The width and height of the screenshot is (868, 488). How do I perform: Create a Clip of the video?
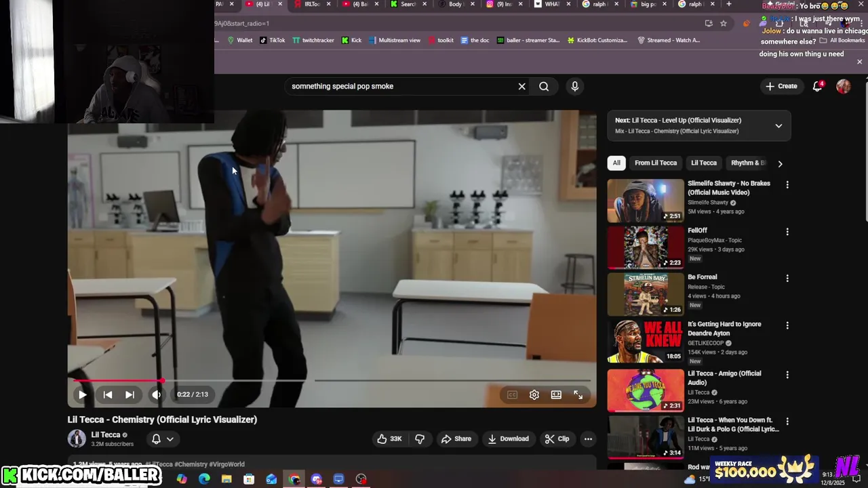pyautogui.click(x=557, y=439)
